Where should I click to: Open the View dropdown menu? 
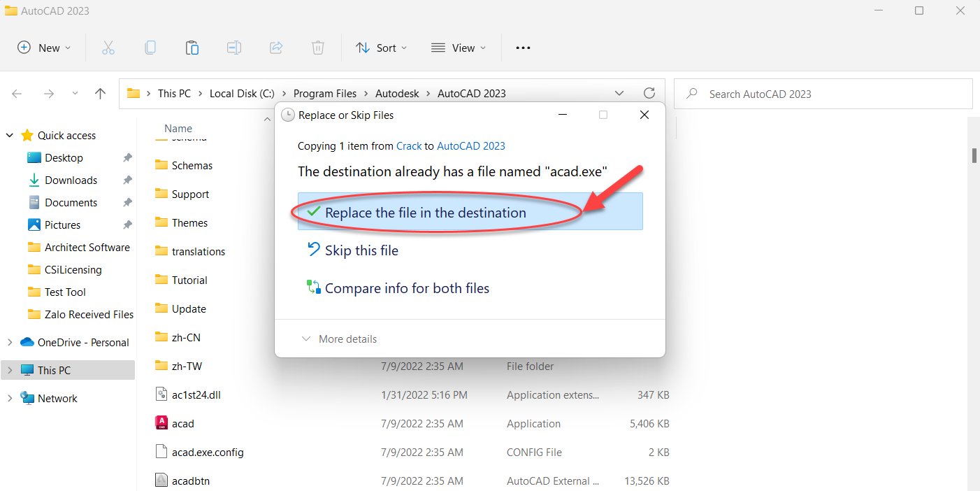point(458,48)
